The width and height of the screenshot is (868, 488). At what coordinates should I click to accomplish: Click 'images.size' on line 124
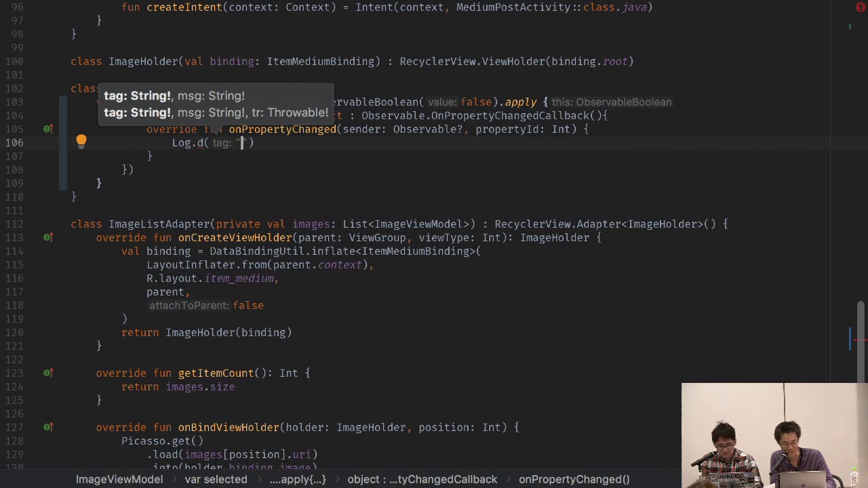pos(200,386)
